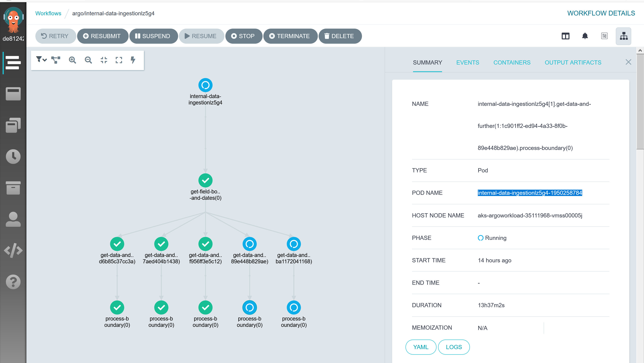The image size is (644, 363).
Task: Select process-boundary(0) node under 7aed404b1438
Action: pyautogui.click(x=161, y=307)
